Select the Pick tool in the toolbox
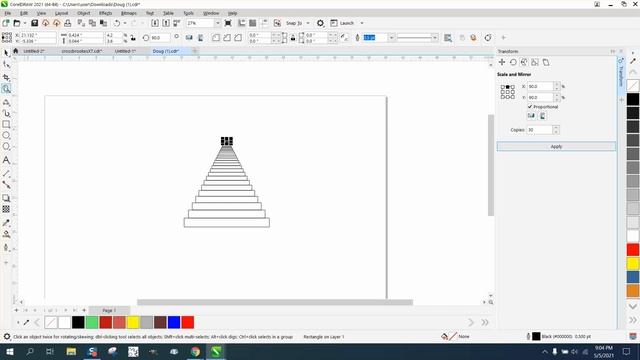Screen dimensions: 640x360 [6, 53]
